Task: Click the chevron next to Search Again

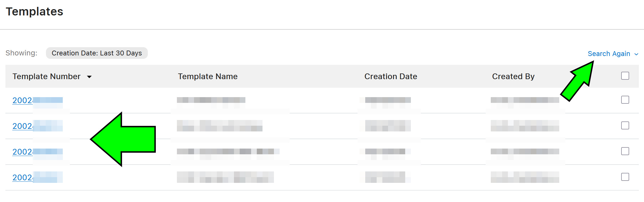Action: 636,54
